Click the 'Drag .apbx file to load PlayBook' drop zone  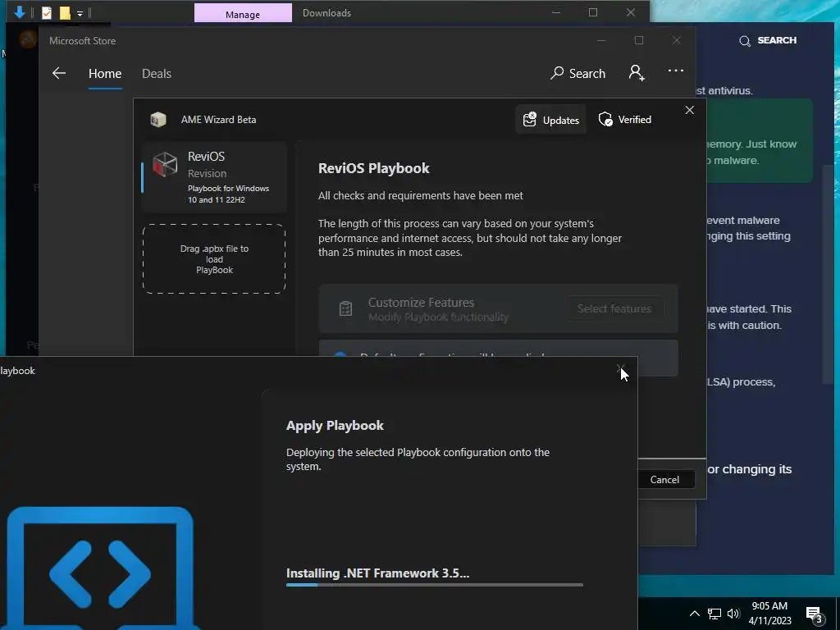[214, 258]
